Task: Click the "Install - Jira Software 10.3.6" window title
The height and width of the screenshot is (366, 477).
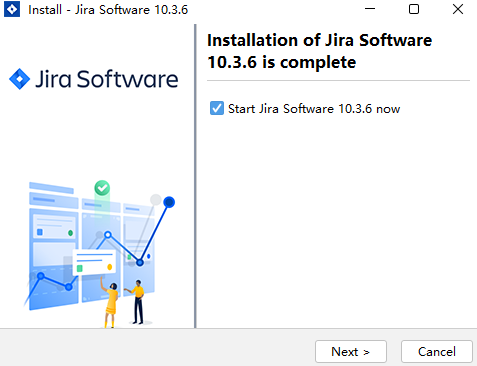Action: pyautogui.click(x=108, y=10)
